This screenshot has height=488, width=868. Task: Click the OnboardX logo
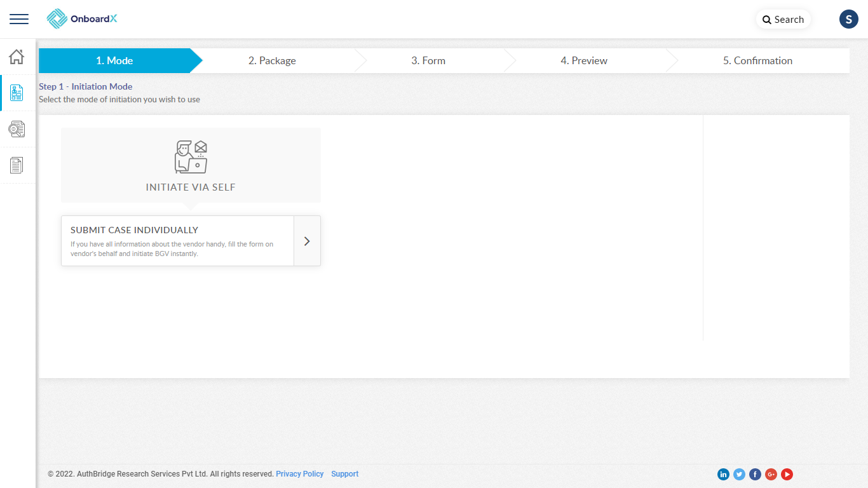click(x=82, y=19)
